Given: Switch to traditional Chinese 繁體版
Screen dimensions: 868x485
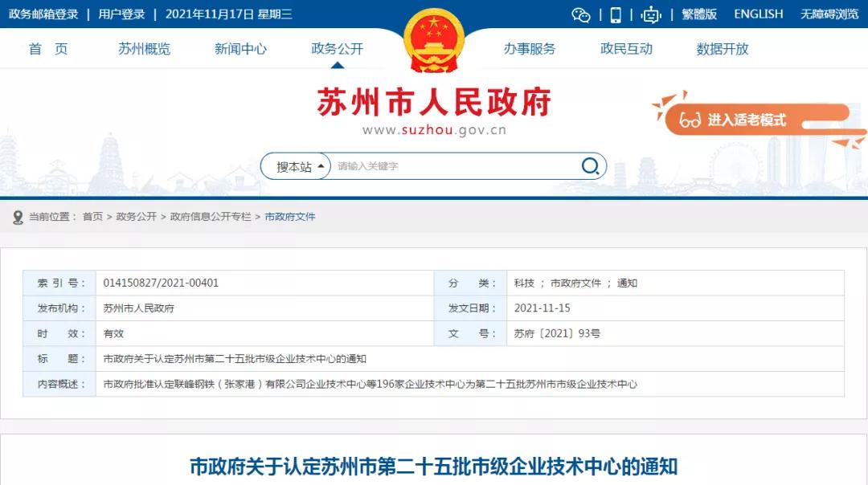Looking at the screenshot, I should (699, 14).
